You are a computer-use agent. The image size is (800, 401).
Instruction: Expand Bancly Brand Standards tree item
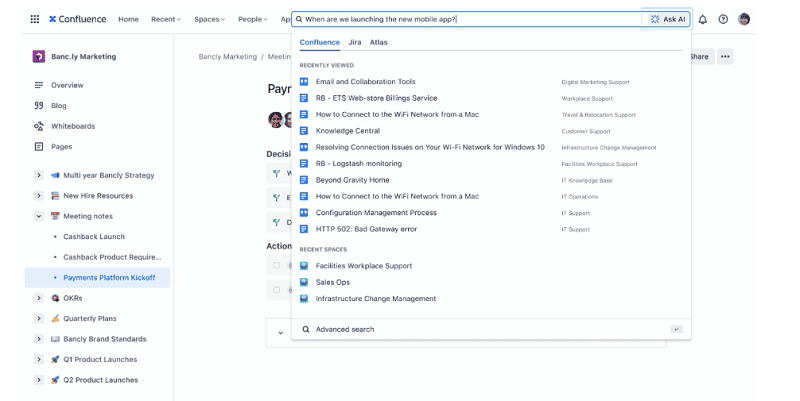(39, 339)
